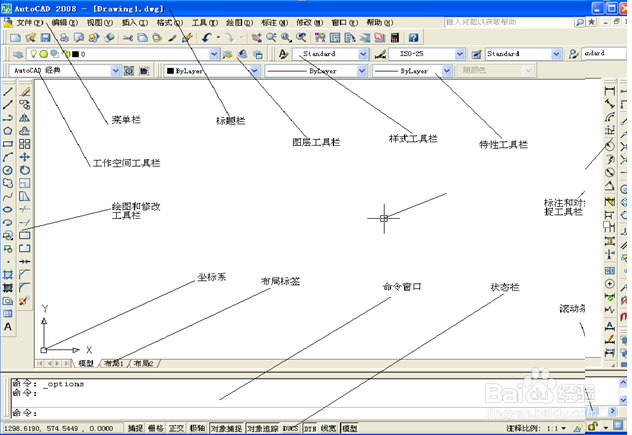Image resolution: width=632 pixels, height=435 pixels.
Task: Click the Pan realtime icon
Action: tap(256, 38)
